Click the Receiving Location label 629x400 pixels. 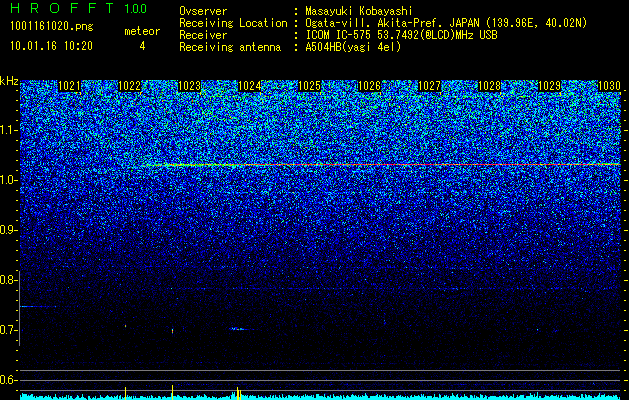233,23
